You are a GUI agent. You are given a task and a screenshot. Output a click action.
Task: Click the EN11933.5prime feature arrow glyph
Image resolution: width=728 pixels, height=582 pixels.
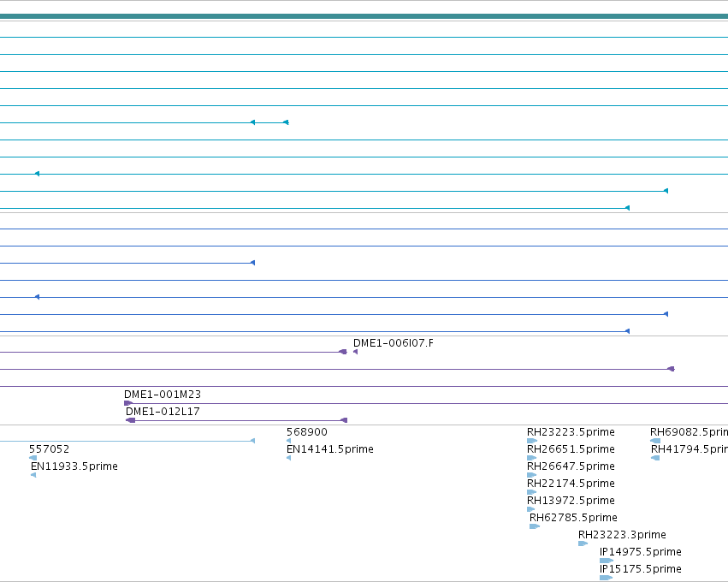tap(33, 475)
